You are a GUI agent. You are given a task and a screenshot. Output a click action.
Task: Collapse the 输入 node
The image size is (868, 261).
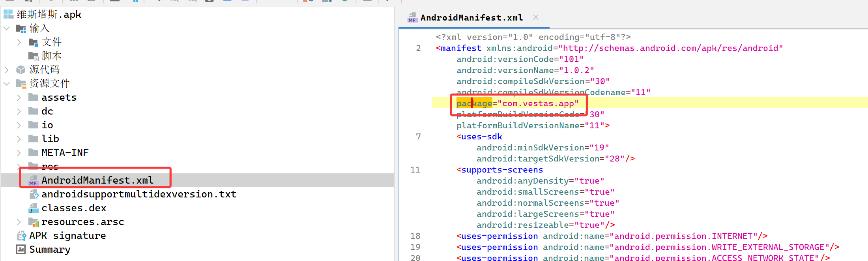(7, 28)
